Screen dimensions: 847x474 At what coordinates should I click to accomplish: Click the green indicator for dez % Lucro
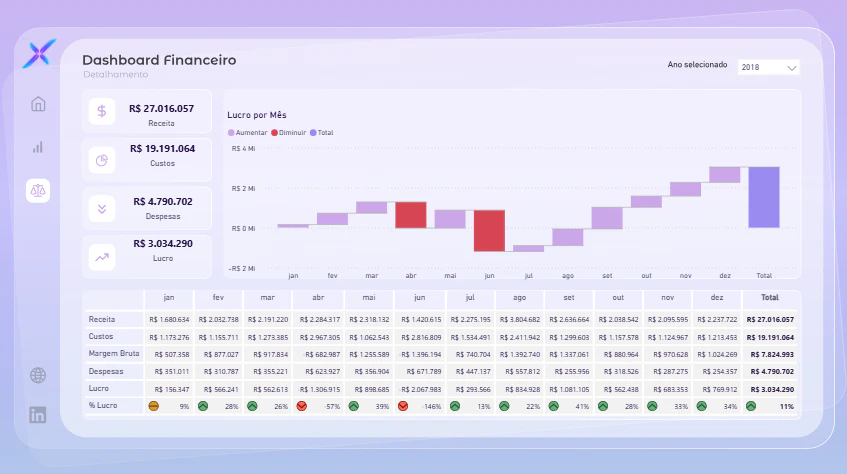tap(702, 406)
